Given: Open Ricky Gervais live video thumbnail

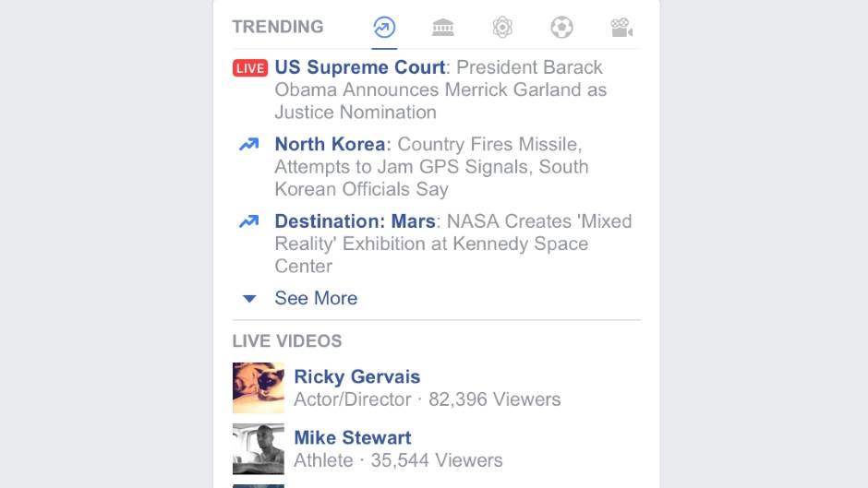Looking at the screenshot, I should click(259, 387).
